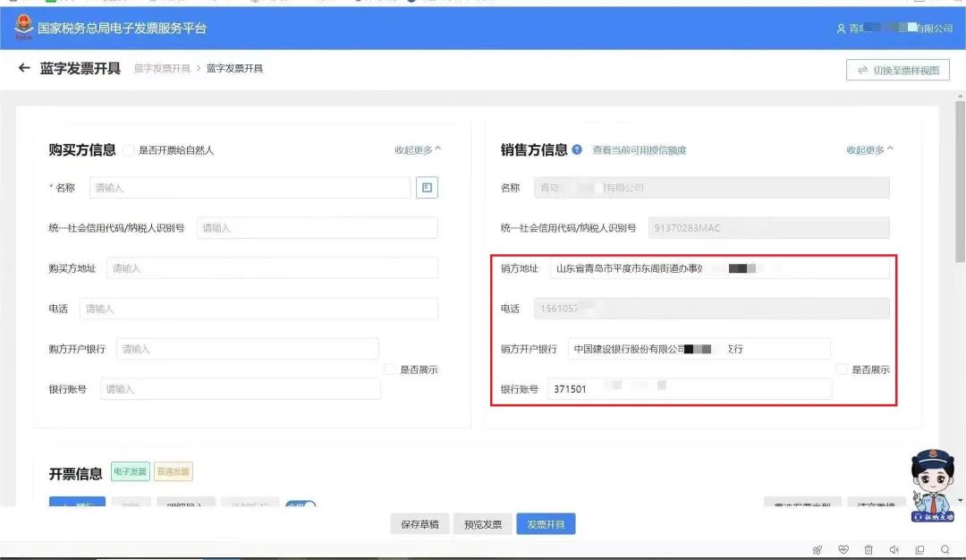This screenshot has height=560, width=966.
Task: Click the magnifier zoom icon in status bar
Action: [x=945, y=549]
